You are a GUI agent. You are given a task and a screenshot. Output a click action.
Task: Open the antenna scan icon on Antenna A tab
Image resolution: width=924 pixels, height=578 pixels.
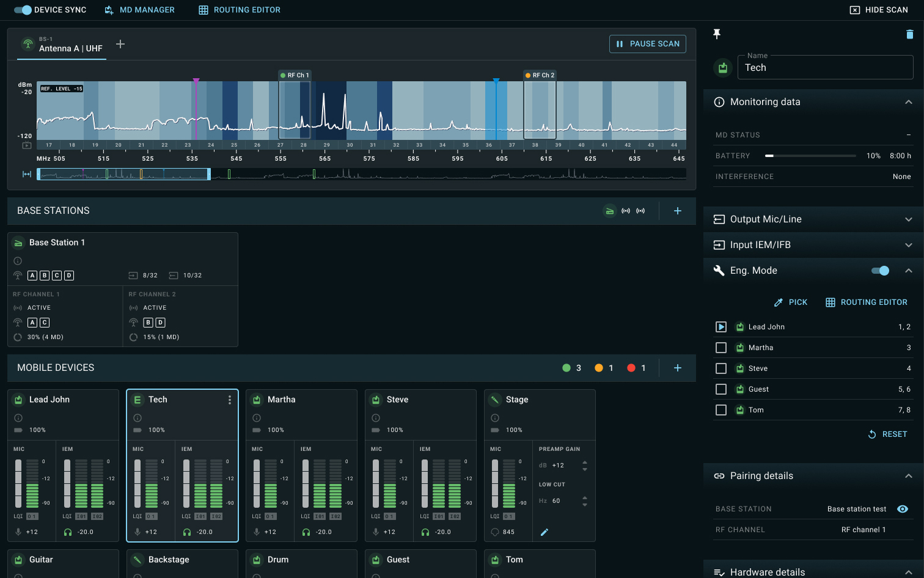pyautogui.click(x=29, y=44)
